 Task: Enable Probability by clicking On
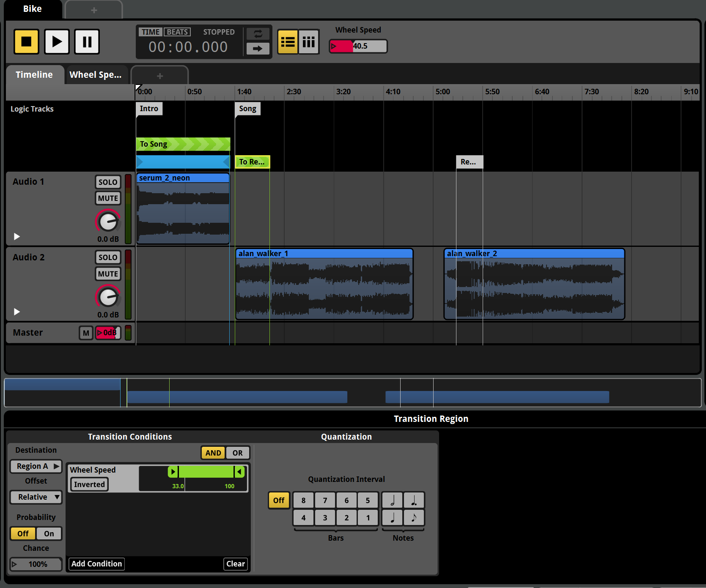(x=49, y=533)
